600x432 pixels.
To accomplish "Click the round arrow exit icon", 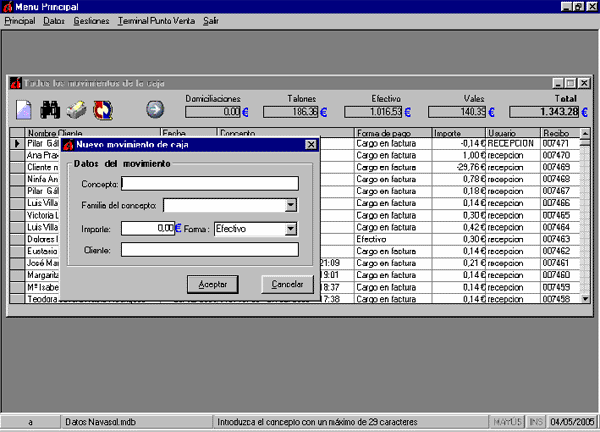I will [154, 109].
